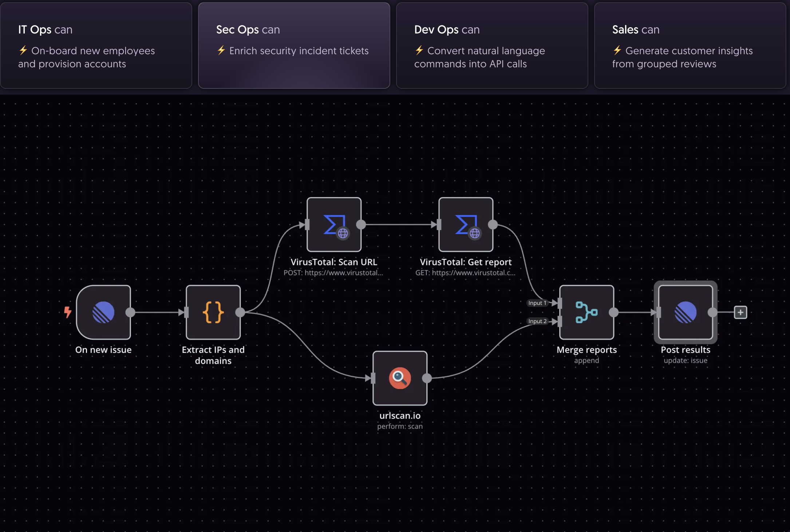The width and height of the screenshot is (790, 532).
Task: Click output connector of VirusTotal: Get report
Action: pyautogui.click(x=493, y=225)
